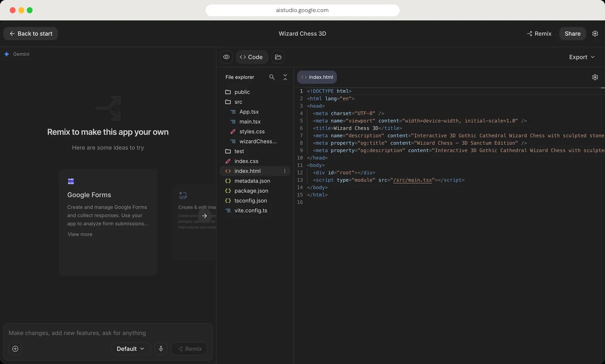Switch to the Code view
The image size is (605, 364).
click(x=252, y=57)
